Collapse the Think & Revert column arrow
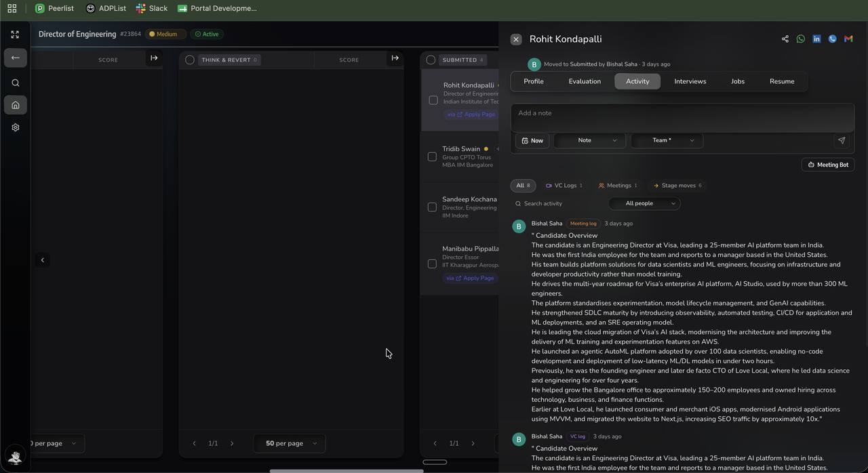Viewport: 868px width, 473px height. 395,58
